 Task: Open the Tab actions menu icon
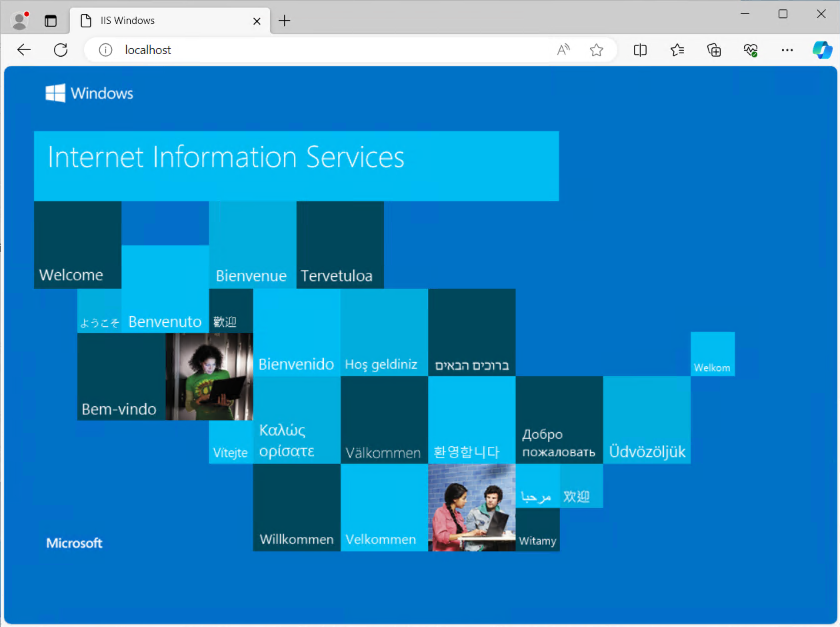51,21
